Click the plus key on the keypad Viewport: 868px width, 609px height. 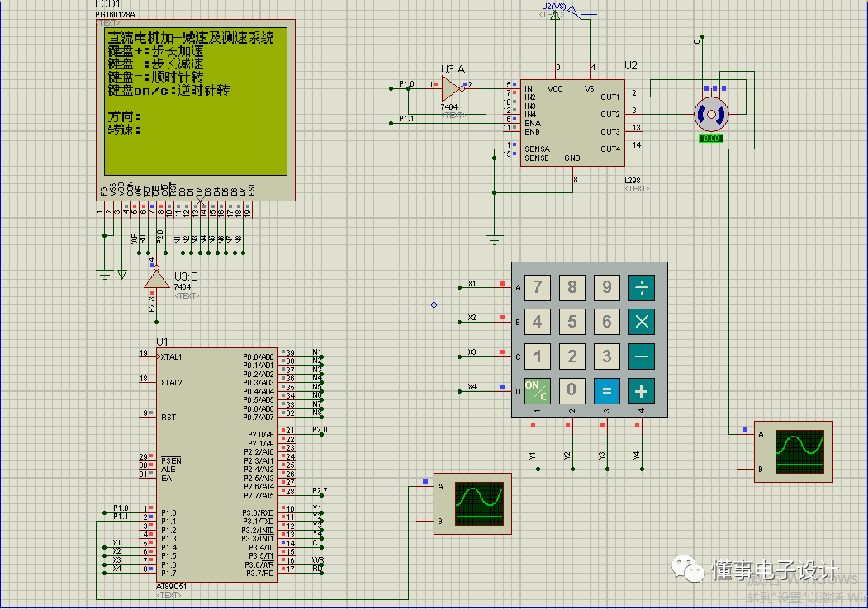click(641, 390)
